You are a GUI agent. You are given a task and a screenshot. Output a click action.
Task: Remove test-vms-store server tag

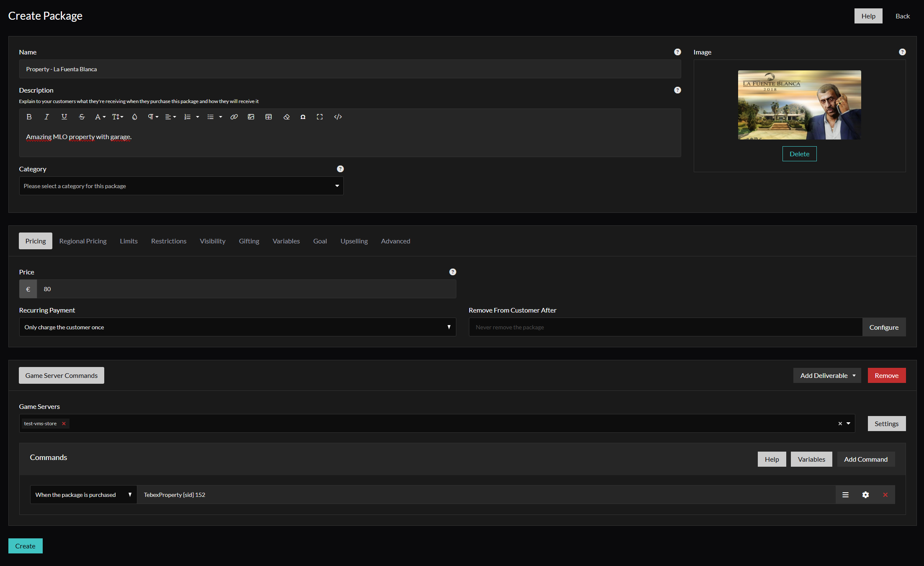(64, 424)
